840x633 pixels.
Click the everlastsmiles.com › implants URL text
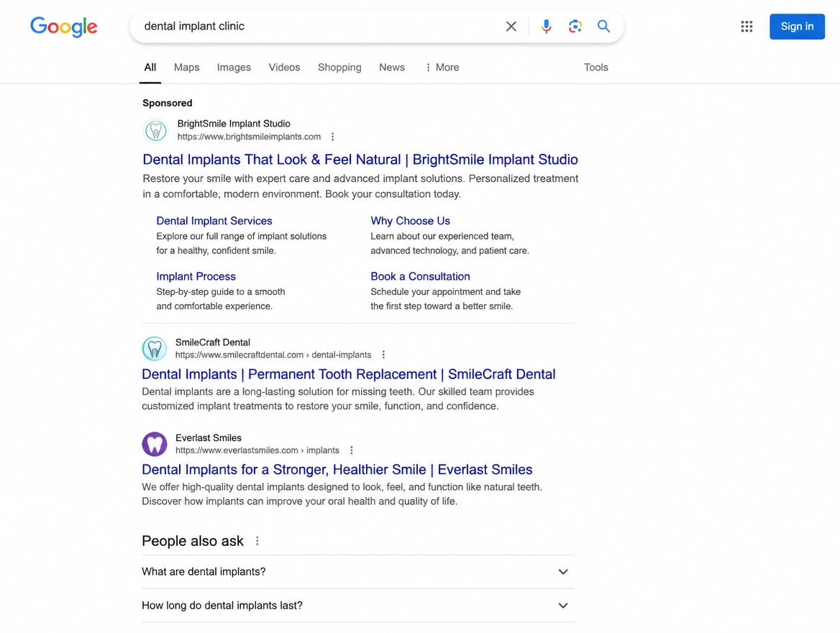point(257,450)
